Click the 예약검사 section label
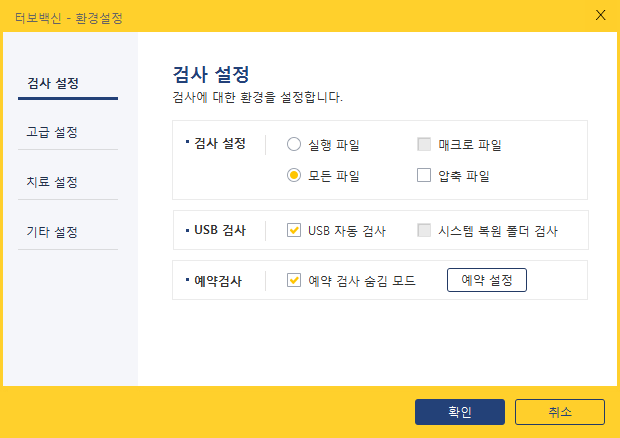Image resolution: width=620 pixels, height=438 pixels. [x=217, y=280]
